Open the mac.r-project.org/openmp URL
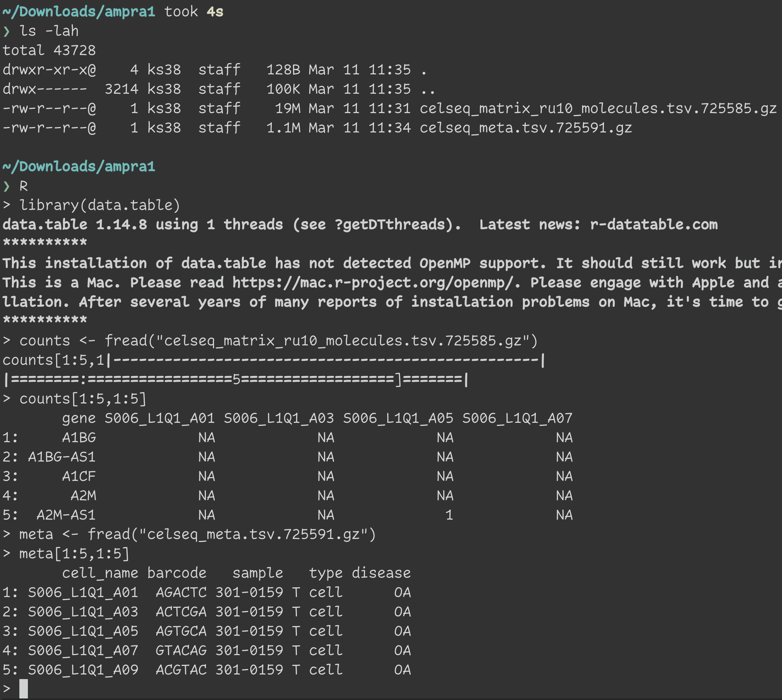Viewport: 782px width, 700px height. pos(372,283)
